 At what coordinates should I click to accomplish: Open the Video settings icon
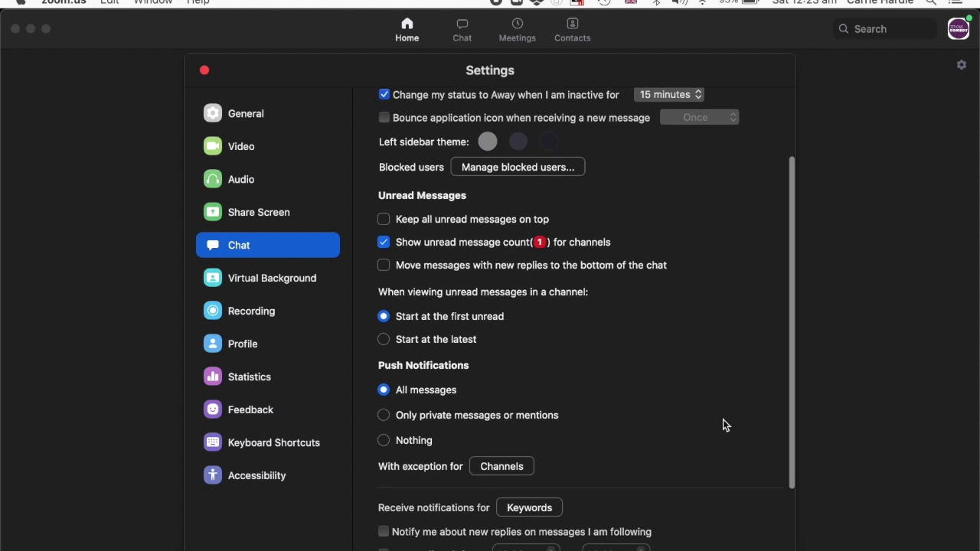pyautogui.click(x=213, y=146)
